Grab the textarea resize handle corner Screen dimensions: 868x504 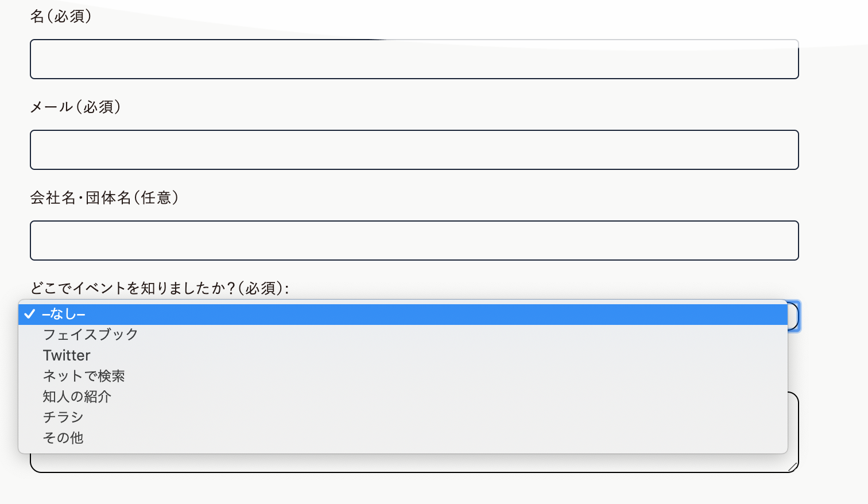(793, 467)
